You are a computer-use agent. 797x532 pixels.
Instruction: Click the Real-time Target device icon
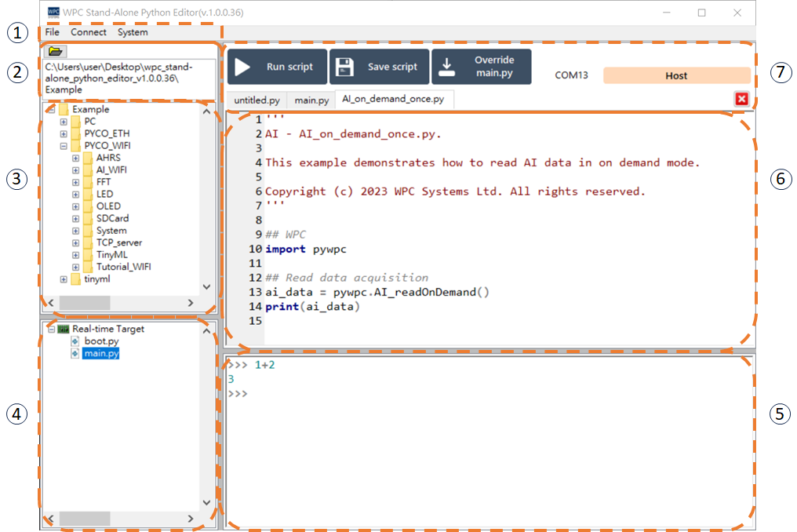[64, 330]
